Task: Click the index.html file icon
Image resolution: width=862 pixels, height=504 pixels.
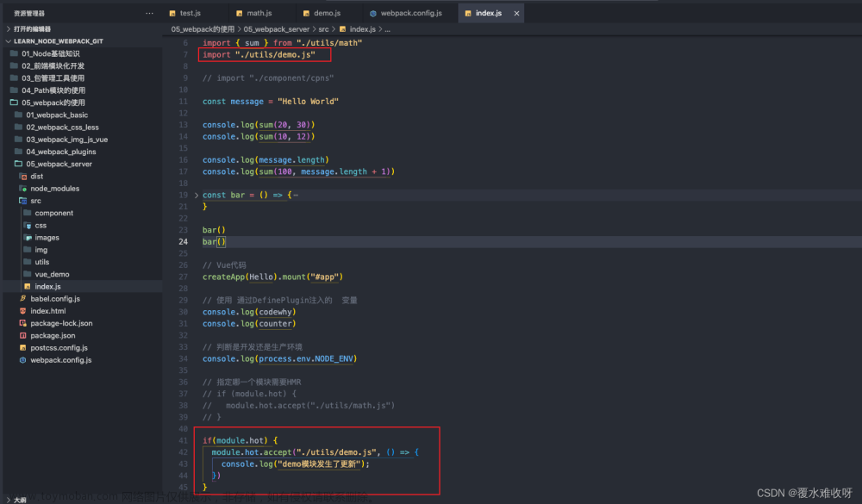Action: (x=23, y=311)
